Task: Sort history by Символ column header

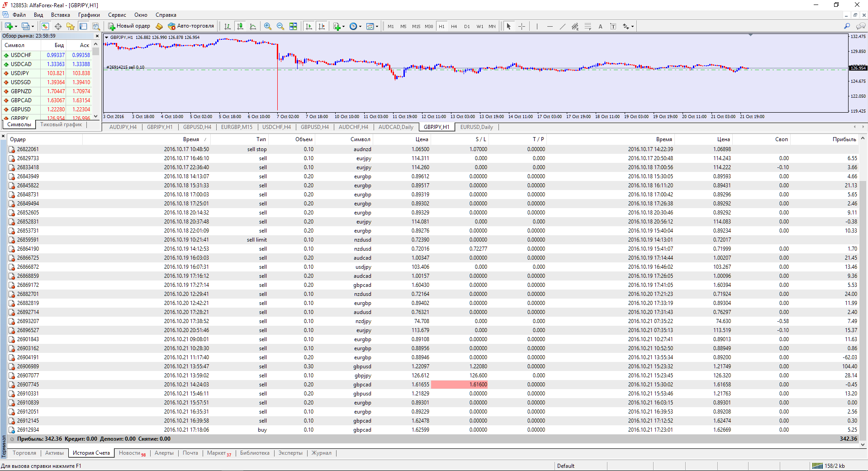Action: 360,139
